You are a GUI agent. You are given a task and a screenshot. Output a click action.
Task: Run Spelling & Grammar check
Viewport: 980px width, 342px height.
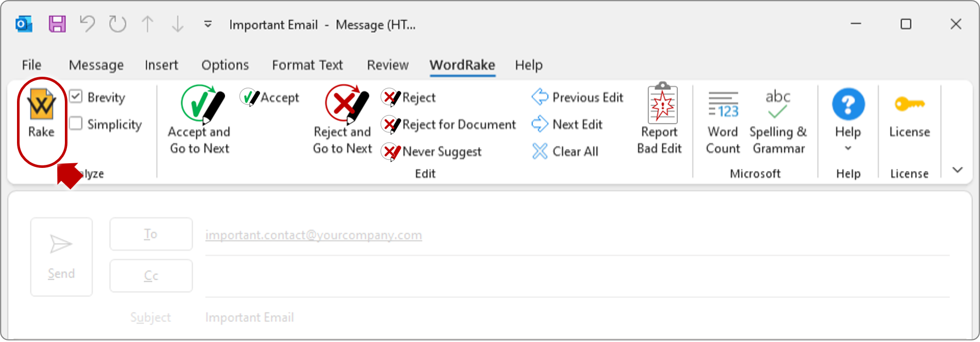778,123
